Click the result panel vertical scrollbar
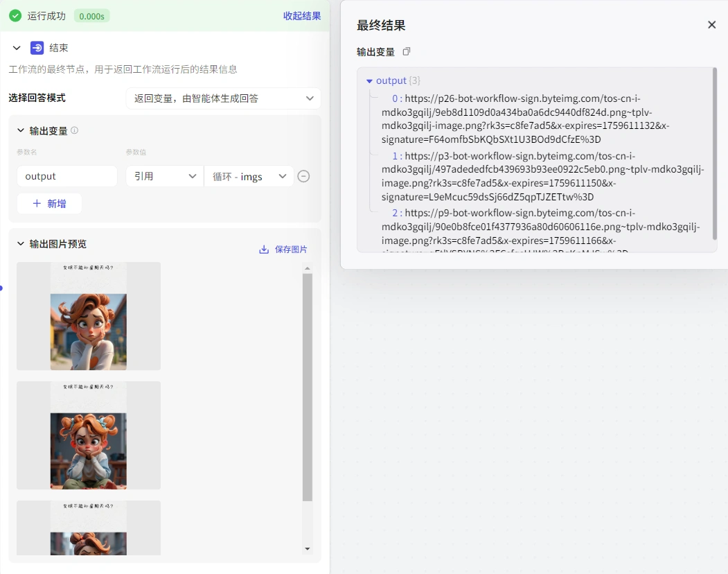This screenshot has height=574, width=728. point(715,153)
